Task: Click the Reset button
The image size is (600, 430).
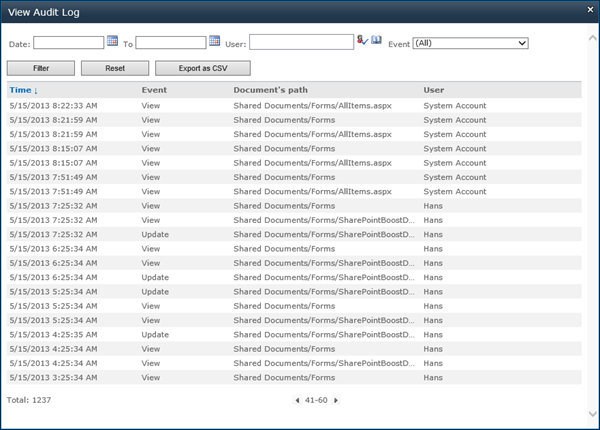Action: pos(115,68)
